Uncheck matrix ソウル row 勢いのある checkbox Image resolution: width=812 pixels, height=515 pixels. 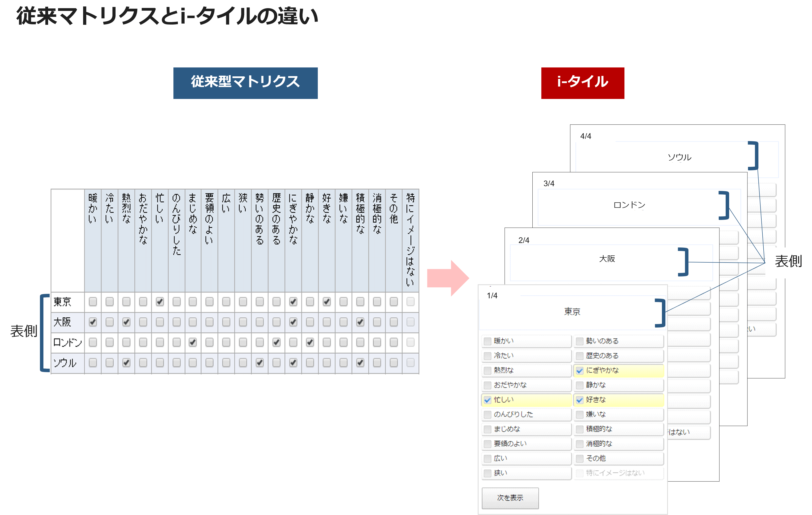point(259,363)
